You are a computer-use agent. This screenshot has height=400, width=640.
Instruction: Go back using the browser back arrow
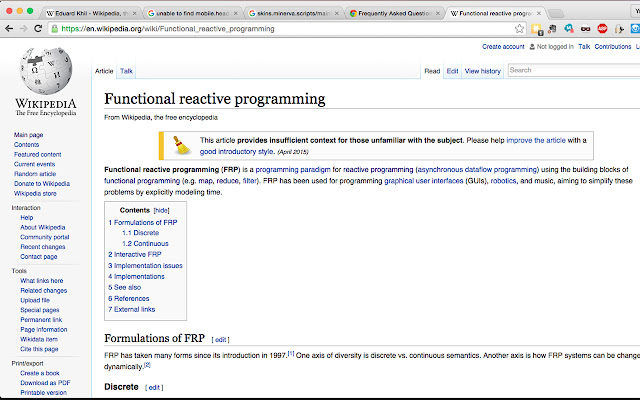pyautogui.click(x=9, y=29)
